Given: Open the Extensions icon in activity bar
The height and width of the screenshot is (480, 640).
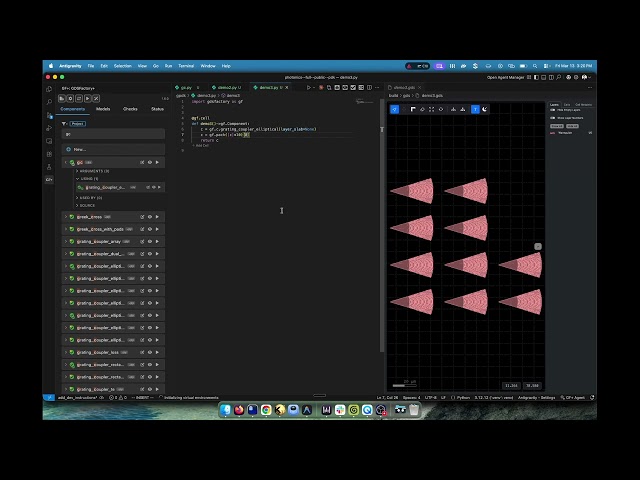Looking at the screenshot, I should coord(49,154).
